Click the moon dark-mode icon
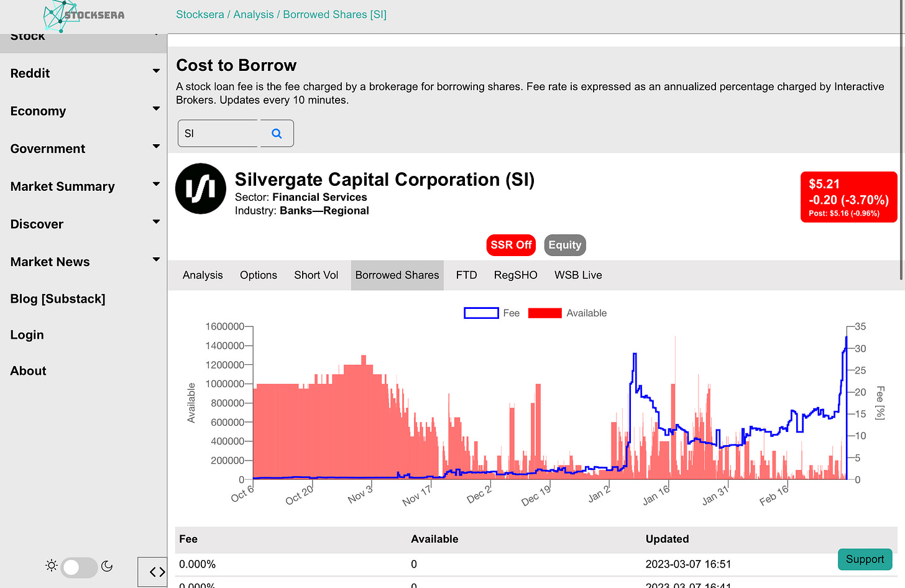This screenshot has width=905, height=588. click(107, 566)
